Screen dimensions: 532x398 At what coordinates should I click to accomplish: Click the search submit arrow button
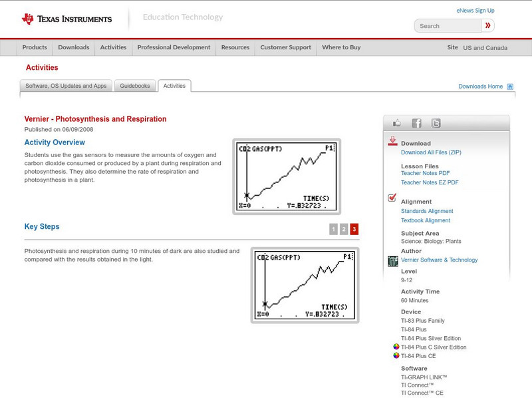click(487, 25)
